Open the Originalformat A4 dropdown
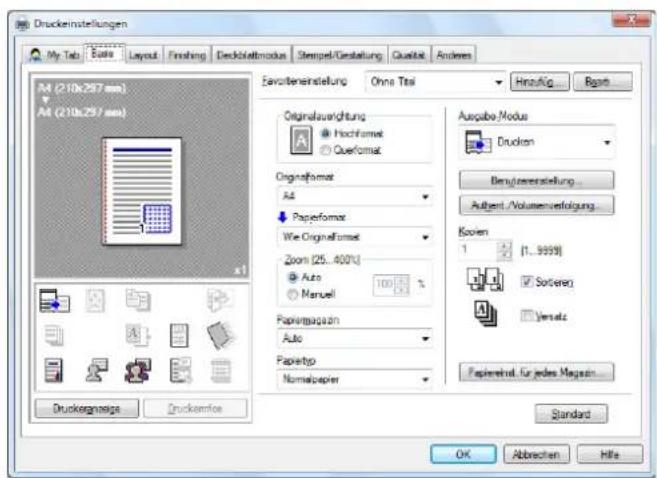This screenshot has width=657, height=478. 355,196
